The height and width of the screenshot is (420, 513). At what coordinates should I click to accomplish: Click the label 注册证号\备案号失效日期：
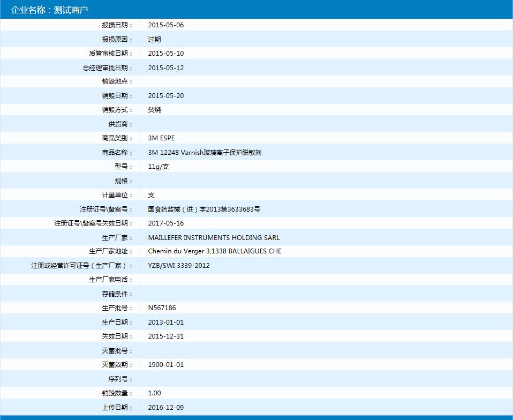coord(94,223)
